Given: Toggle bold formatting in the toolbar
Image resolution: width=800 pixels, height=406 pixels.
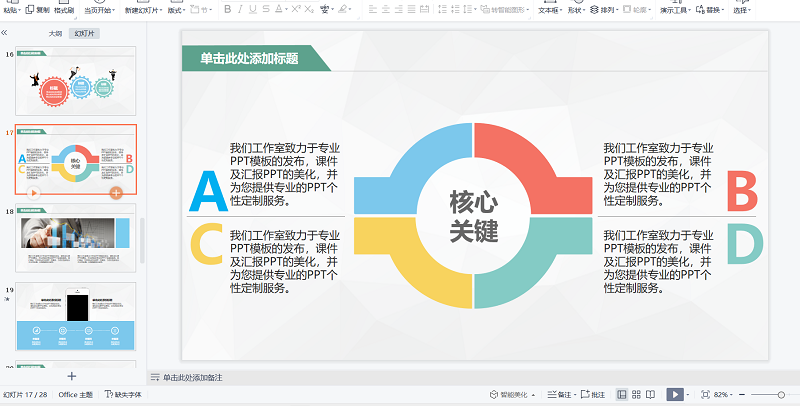Looking at the screenshot, I should coord(227,10).
